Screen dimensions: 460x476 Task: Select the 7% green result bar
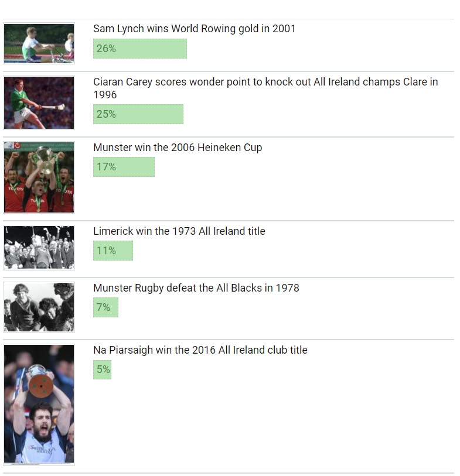pos(105,307)
